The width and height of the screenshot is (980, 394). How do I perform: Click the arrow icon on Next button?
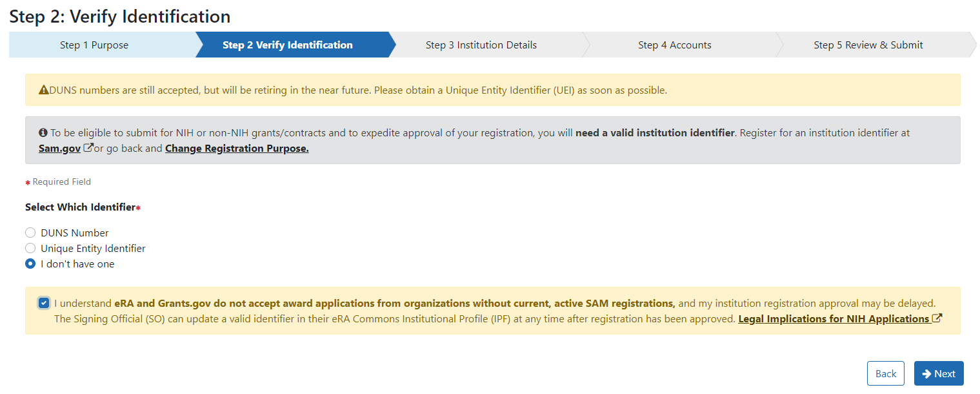926,373
